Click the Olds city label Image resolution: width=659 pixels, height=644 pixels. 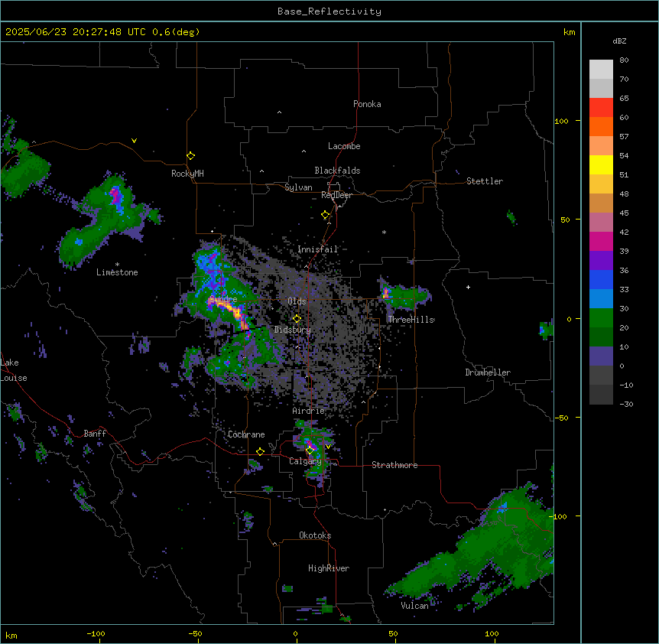pos(297,301)
